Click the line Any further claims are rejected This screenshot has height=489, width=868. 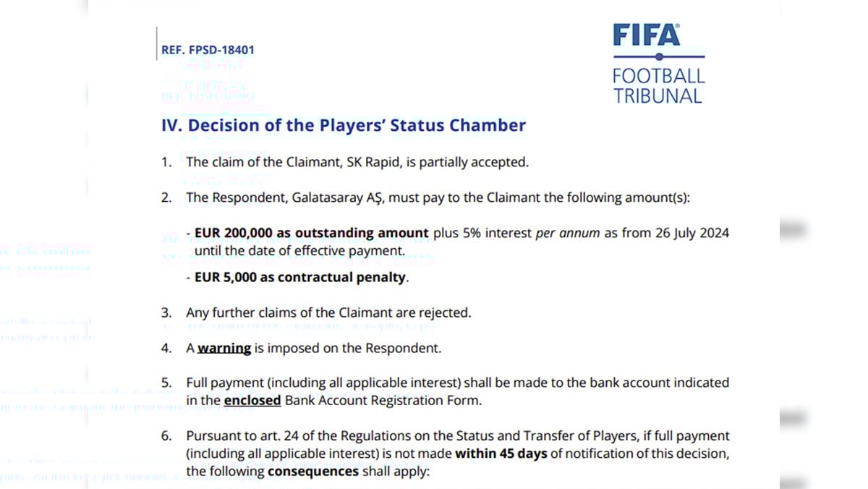tap(328, 312)
